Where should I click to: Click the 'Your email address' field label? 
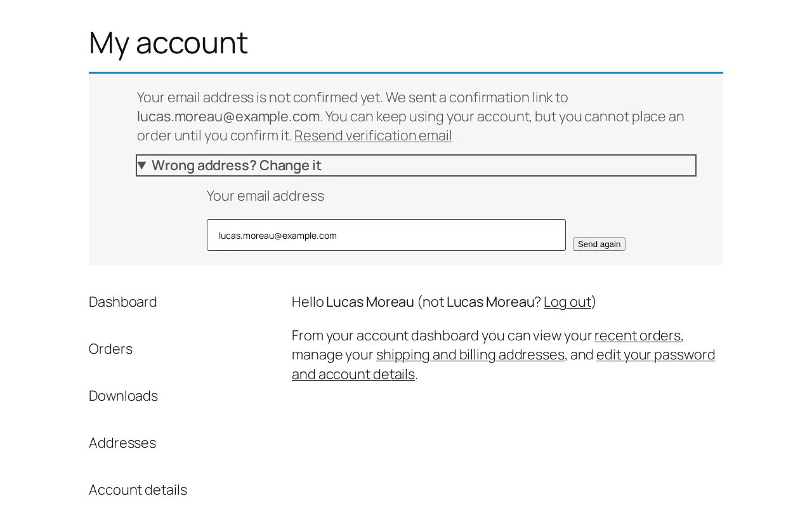click(x=265, y=196)
